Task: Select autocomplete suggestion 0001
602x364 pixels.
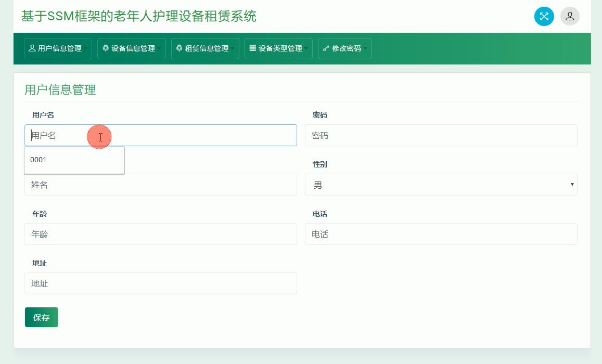Action: (x=74, y=160)
